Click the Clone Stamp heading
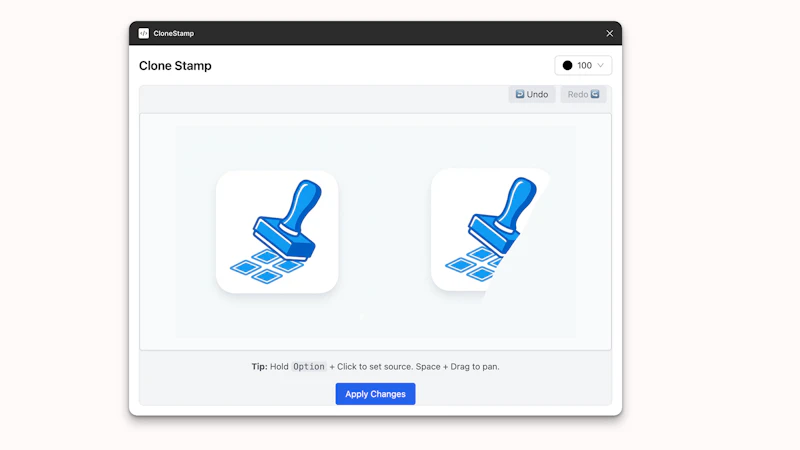This screenshot has width=800, height=450. tap(175, 66)
